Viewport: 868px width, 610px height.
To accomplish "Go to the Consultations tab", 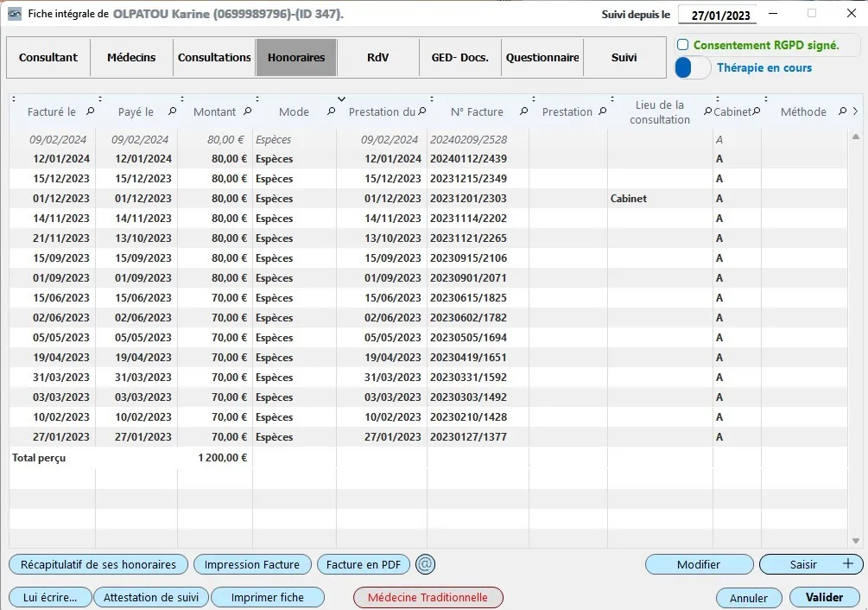I will pos(214,58).
